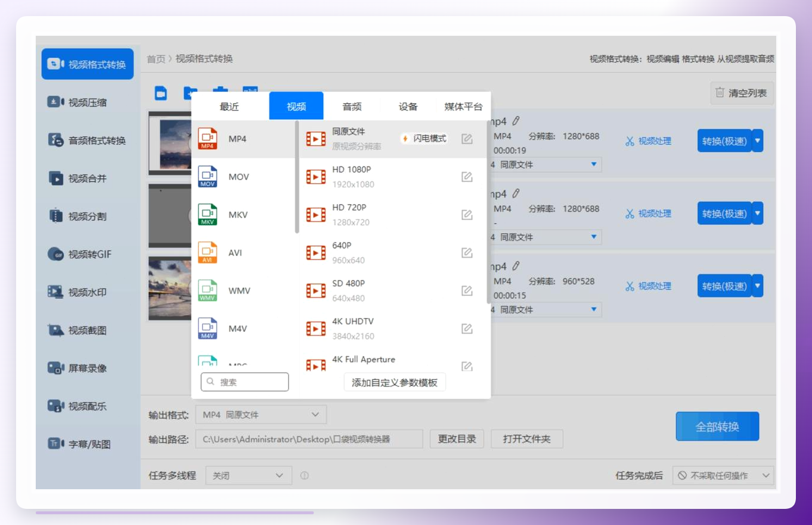The height and width of the screenshot is (525, 812).
Task: Click the info icon beside 任务多线程
Action: coord(304,475)
